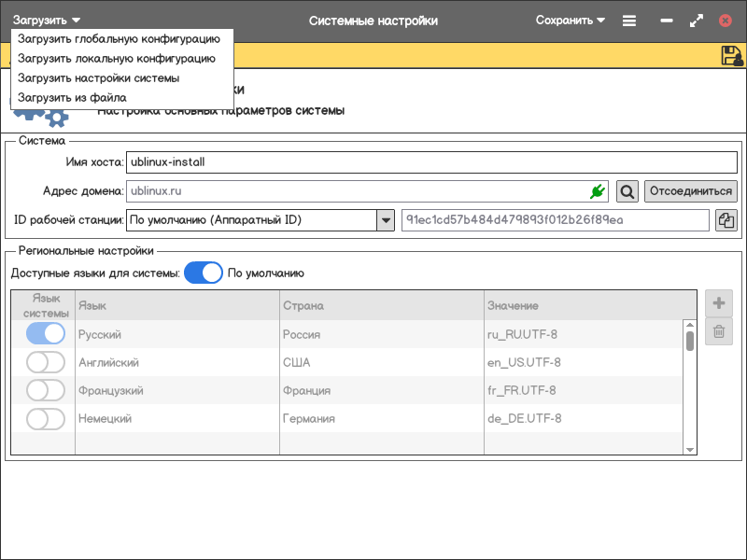Add a language with the plus icon
This screenshot has height=560, width=747.
click(x=719, y=303)
